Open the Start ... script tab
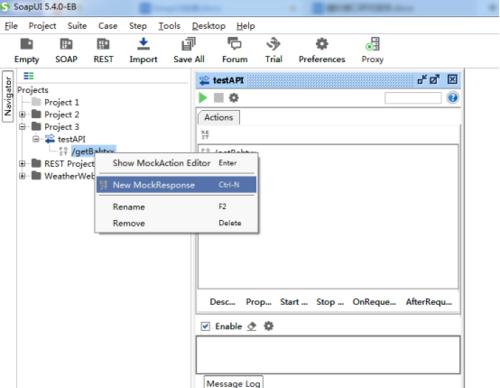Viewport: 500px width, 388px height. pyautogui.click(x=294, y=302)
